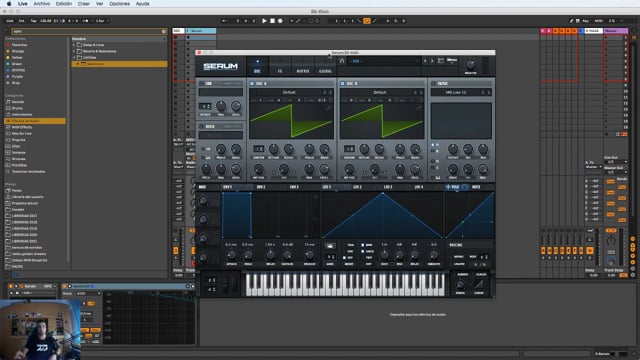Toggle LEGATO voicing in Serum
Image resolution: width=640 pixels, height=360 pixels.
pyautogui.click(x=459, y=264)
